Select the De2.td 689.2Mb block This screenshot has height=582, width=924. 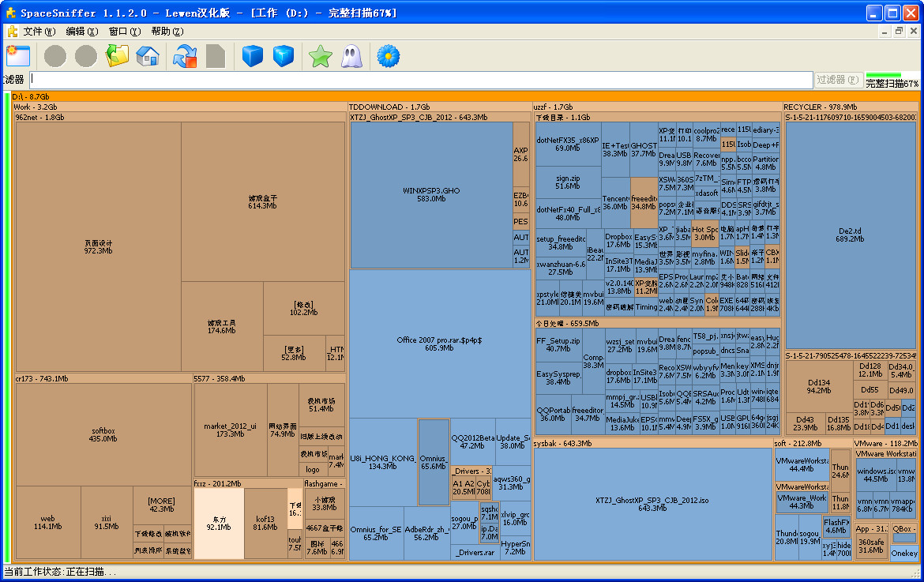click(x=850, y=235)
